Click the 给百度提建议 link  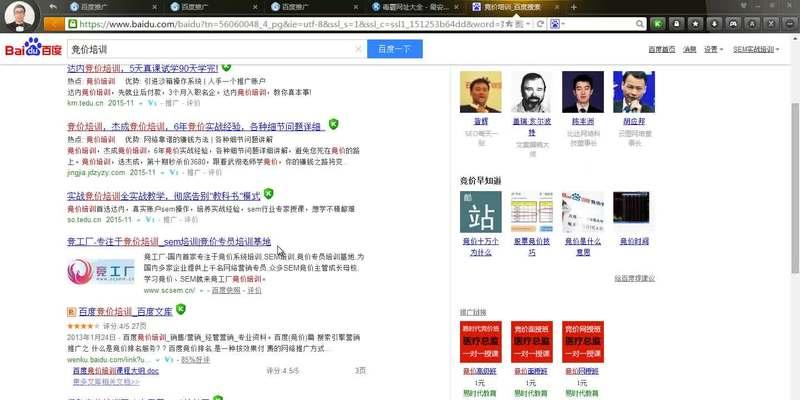(x=635, y=279)
